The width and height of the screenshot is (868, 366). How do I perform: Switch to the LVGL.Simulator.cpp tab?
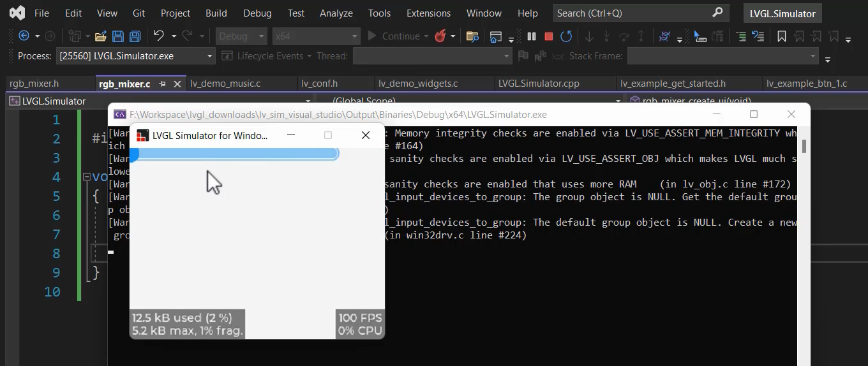[x=539, y=84]
